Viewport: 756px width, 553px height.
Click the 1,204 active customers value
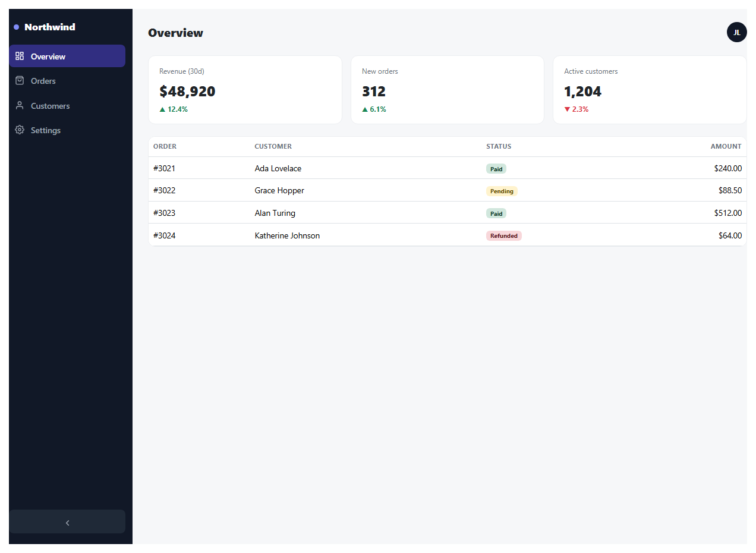pos(582,91)
